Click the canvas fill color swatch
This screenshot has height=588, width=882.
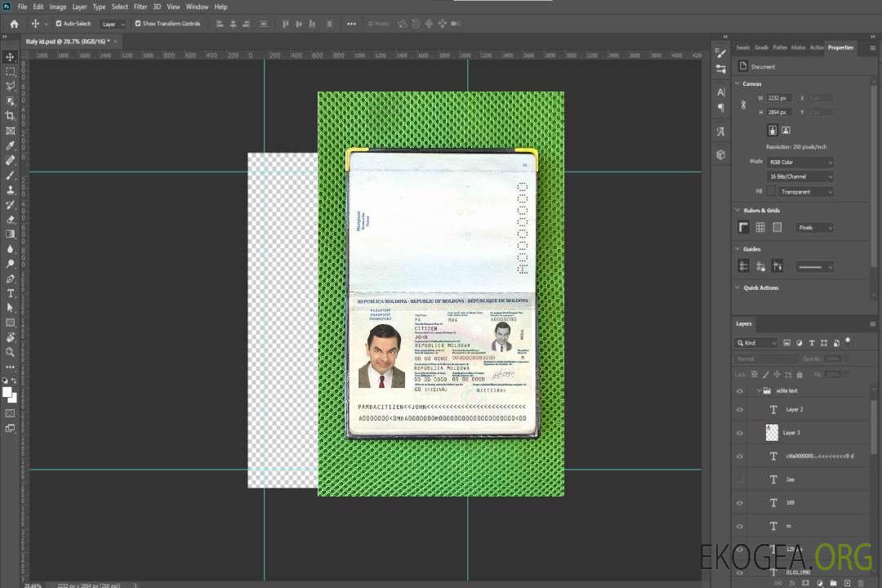(x=771, y=192)
